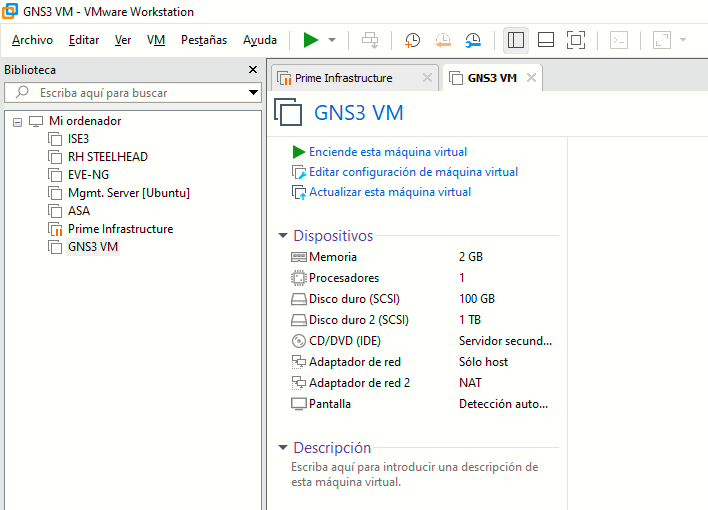Click the VMware Workstation title bar icon
The height and width of the screenshot is (510, 708).
coord(10,11)
